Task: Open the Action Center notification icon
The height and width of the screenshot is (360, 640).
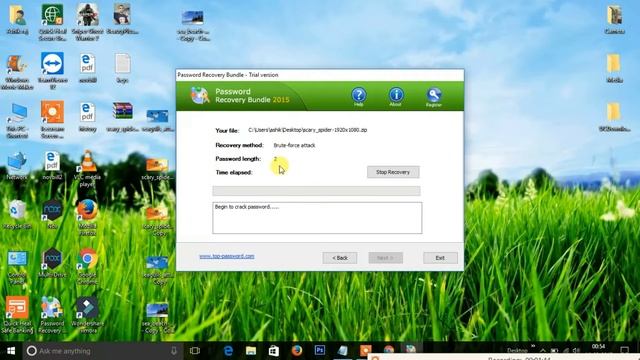Action: 624,350
